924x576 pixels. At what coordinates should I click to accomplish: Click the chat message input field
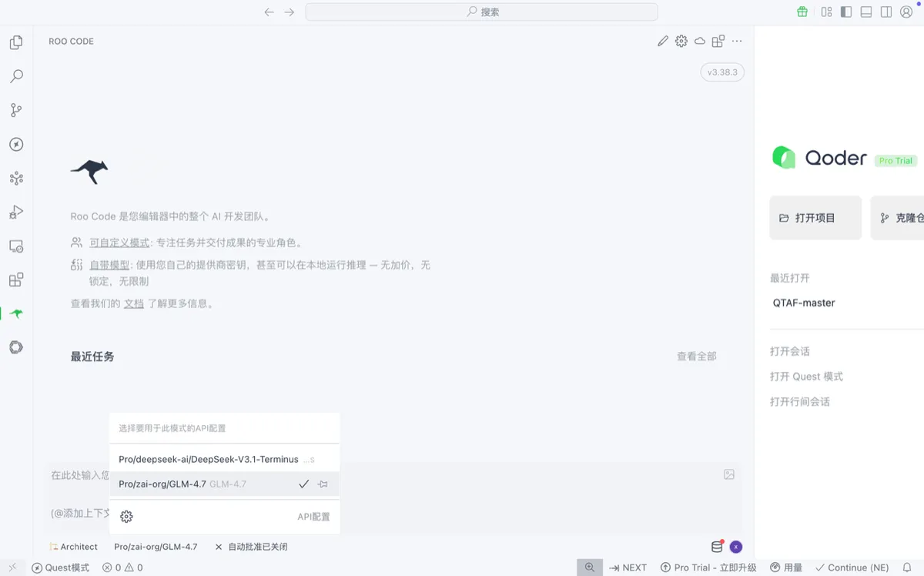click(x=395, y=497)
